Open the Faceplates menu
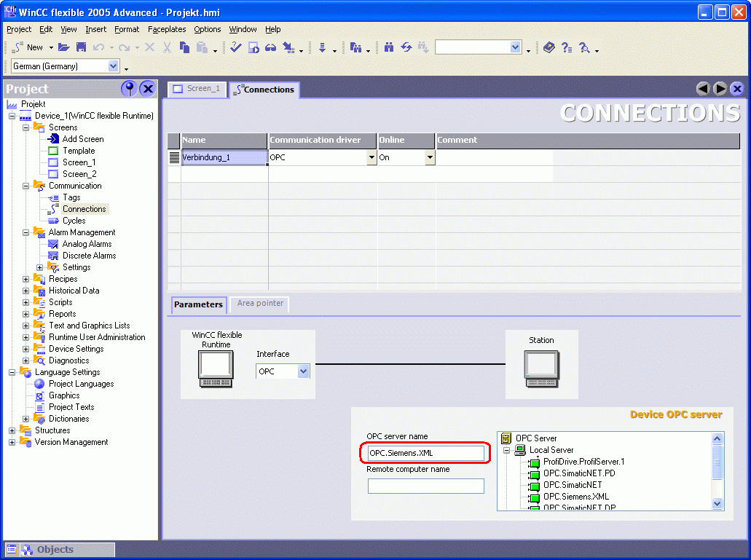 (x=167, y=29)
